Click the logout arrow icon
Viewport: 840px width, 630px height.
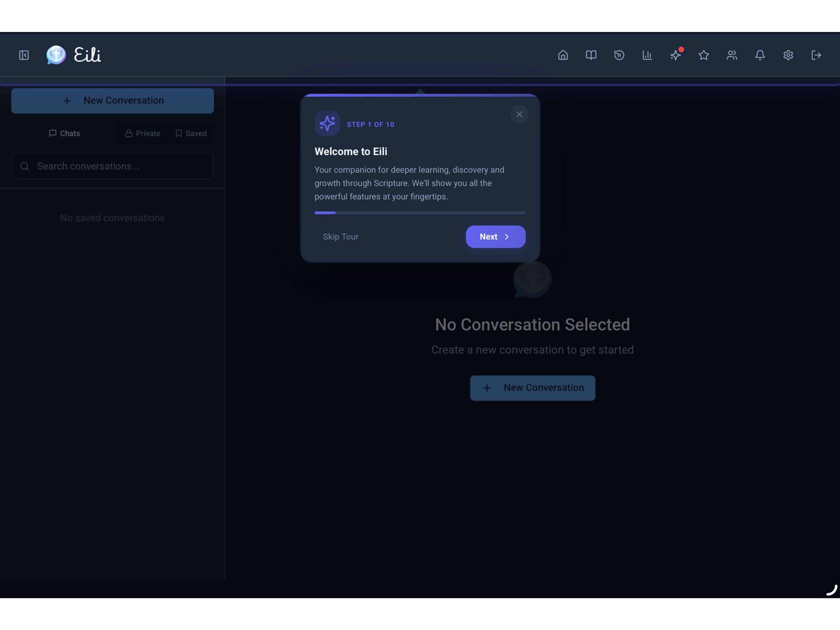816,55
